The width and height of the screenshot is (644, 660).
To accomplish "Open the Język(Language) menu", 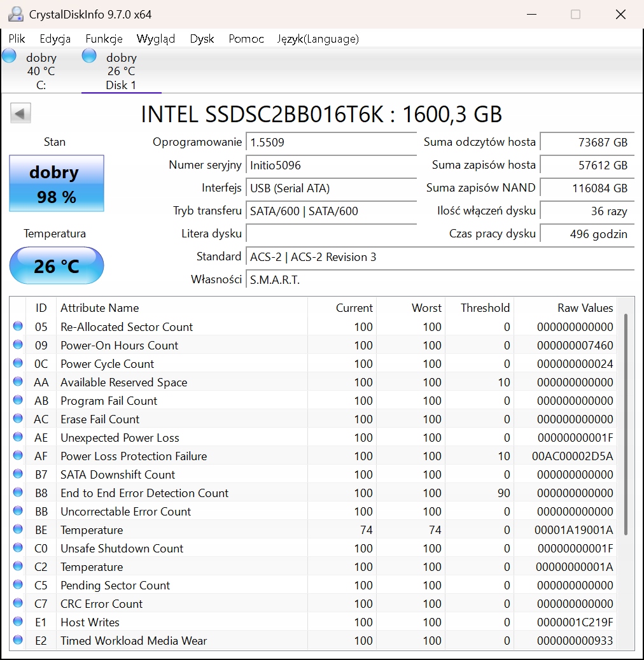I will [x=318, y=39].
